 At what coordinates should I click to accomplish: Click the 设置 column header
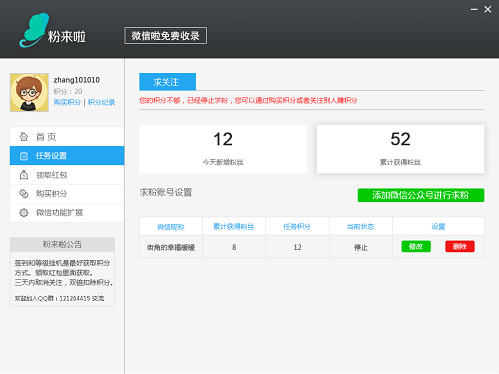coord(438,227)
